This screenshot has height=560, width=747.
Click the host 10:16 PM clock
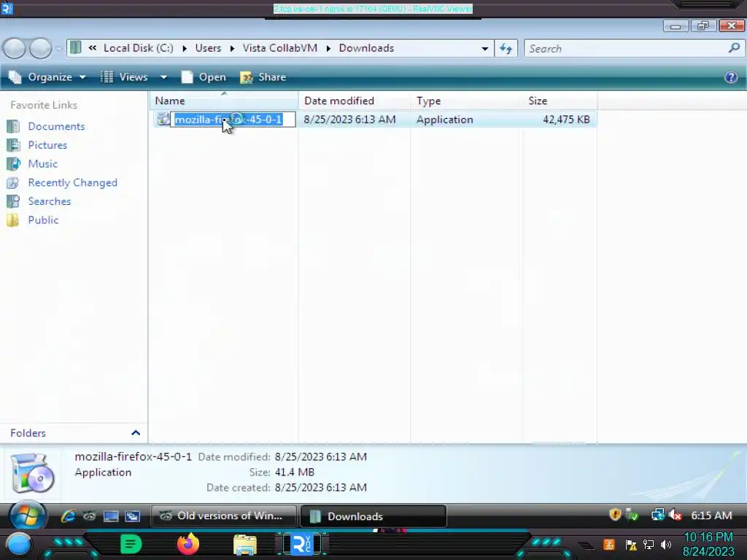click(x=708, y=537)
